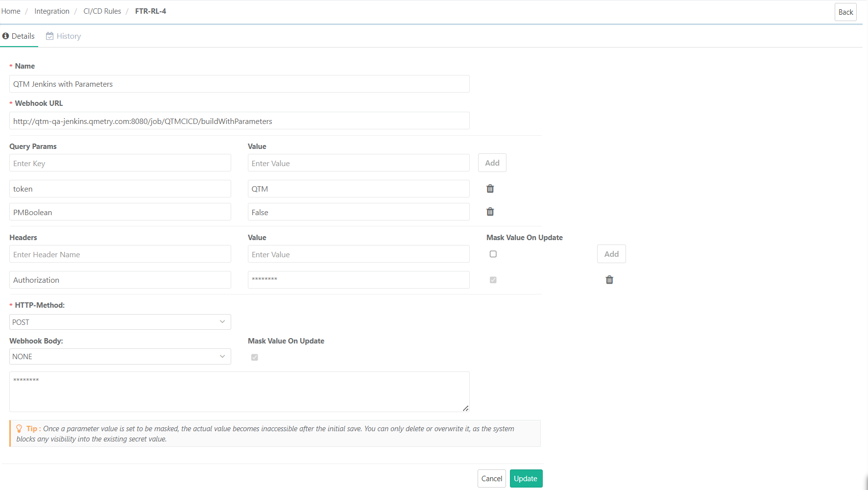Image resolution: width=868 pixels, height=490 pixels.
Task: Click the Back button
Action: (845, 11)
